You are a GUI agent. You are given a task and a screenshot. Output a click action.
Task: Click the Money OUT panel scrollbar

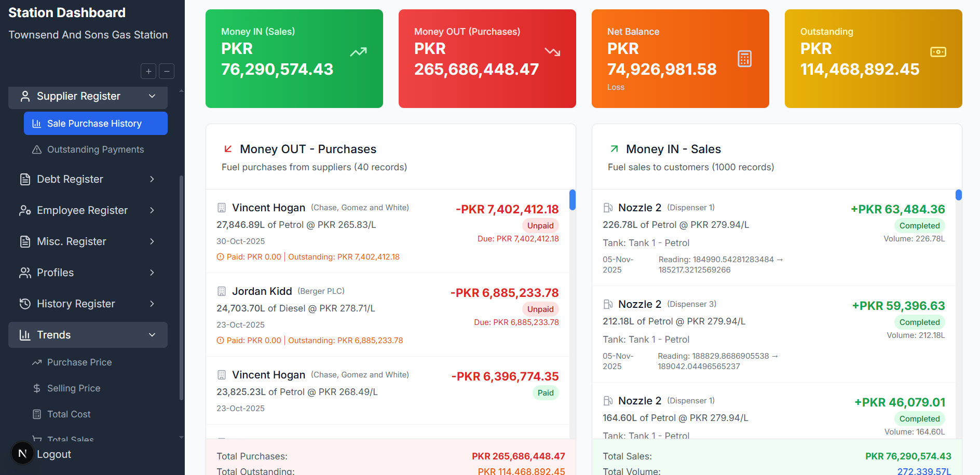572,200
